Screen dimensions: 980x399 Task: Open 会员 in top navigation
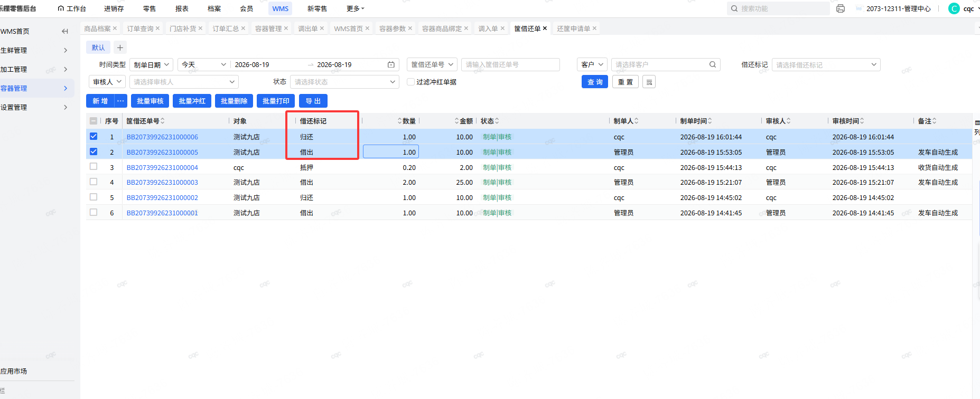[x=246, y=8]
